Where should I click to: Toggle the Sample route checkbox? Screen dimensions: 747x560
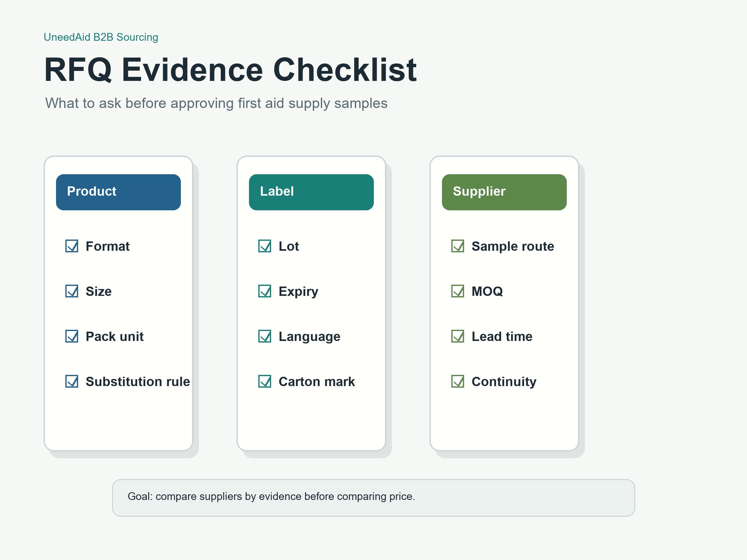point(458,246)
